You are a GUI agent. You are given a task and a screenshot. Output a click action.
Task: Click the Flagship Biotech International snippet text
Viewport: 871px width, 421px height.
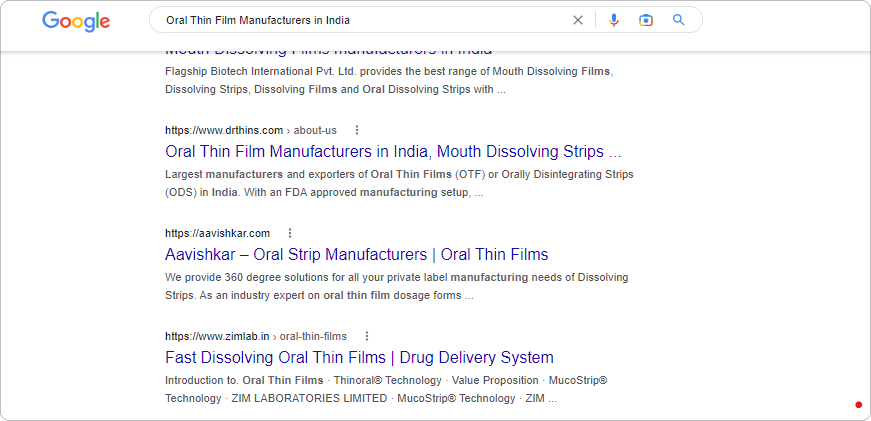tap(389, 81)
